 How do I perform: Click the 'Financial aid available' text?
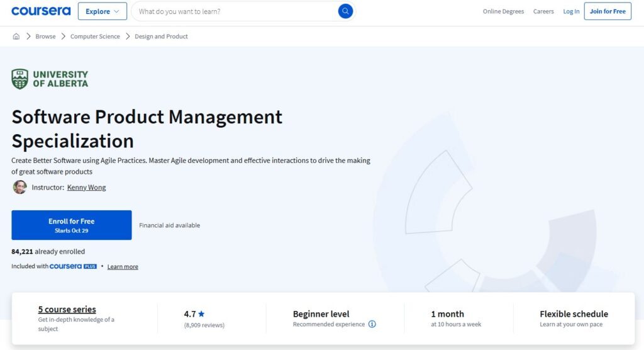pos(169,225)
